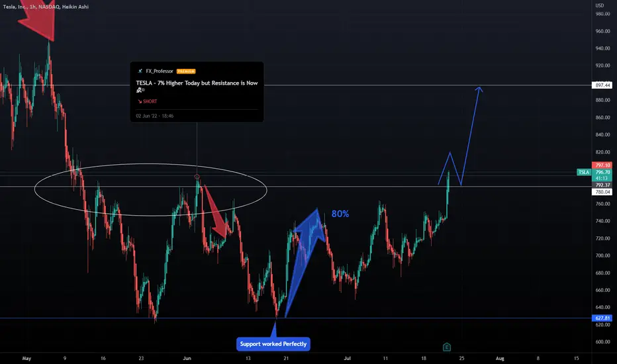Click the SHORT label in the idea card
Screen dimensions: 617x364
point(147,101)
